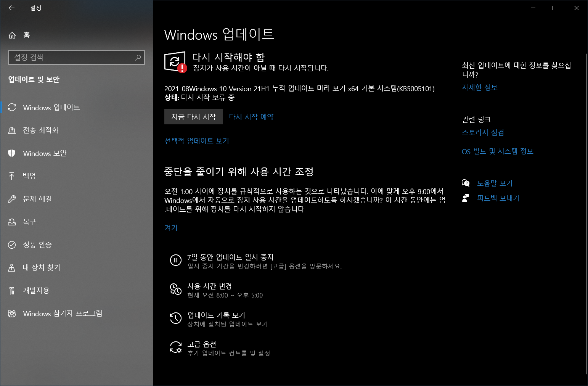Screen dimensions: 588x386
Task: Click the 사용 시간 변경 option text
Action: [x=210, y=286]
